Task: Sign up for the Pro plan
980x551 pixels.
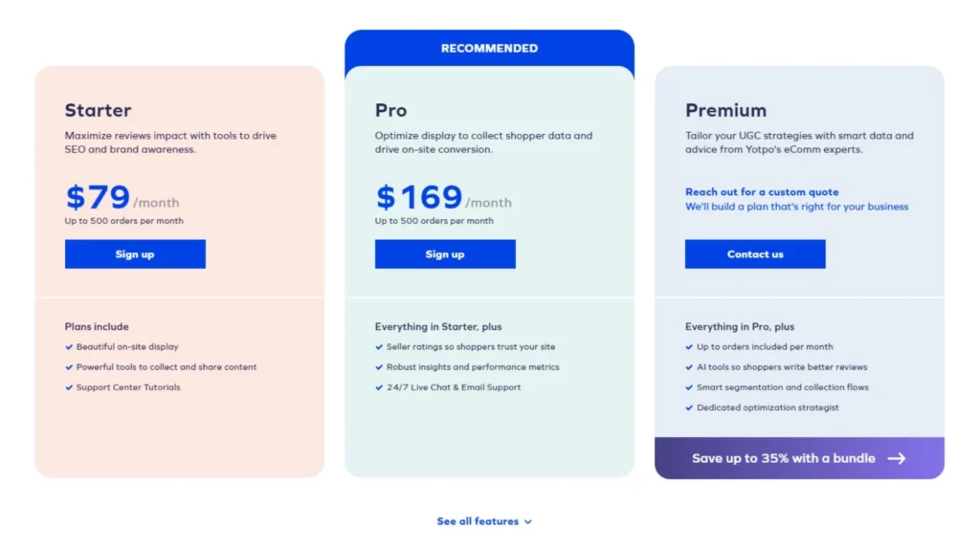Action: [445, 253]
